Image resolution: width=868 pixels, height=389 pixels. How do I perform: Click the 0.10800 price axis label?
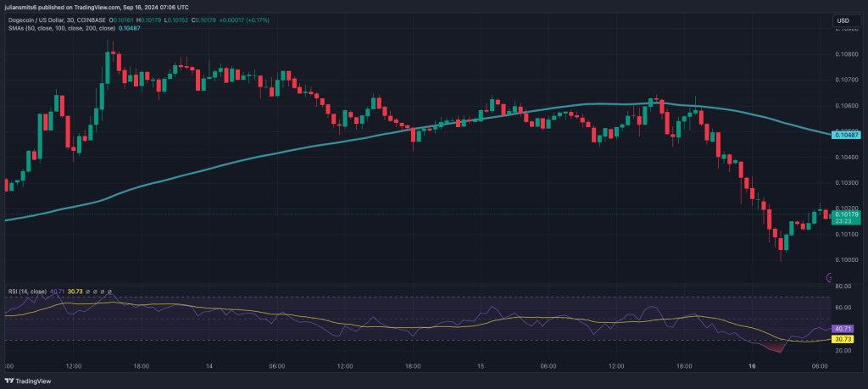coord(847,55)
